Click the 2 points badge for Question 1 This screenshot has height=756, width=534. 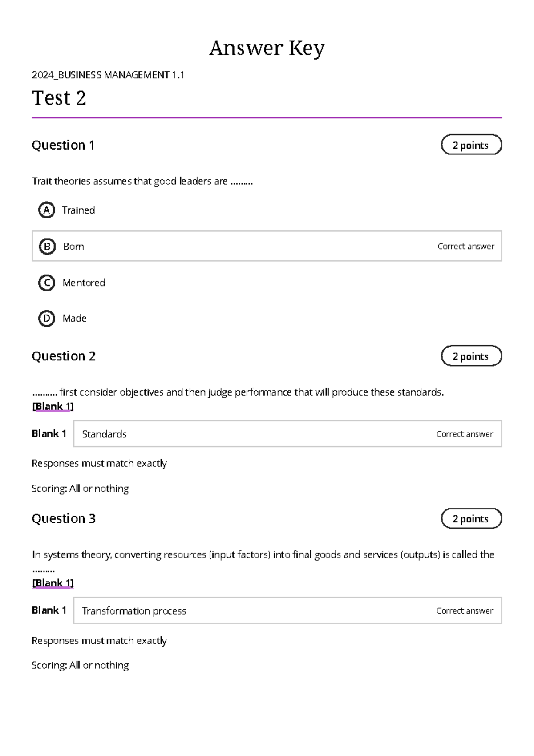tap(471, 145)
